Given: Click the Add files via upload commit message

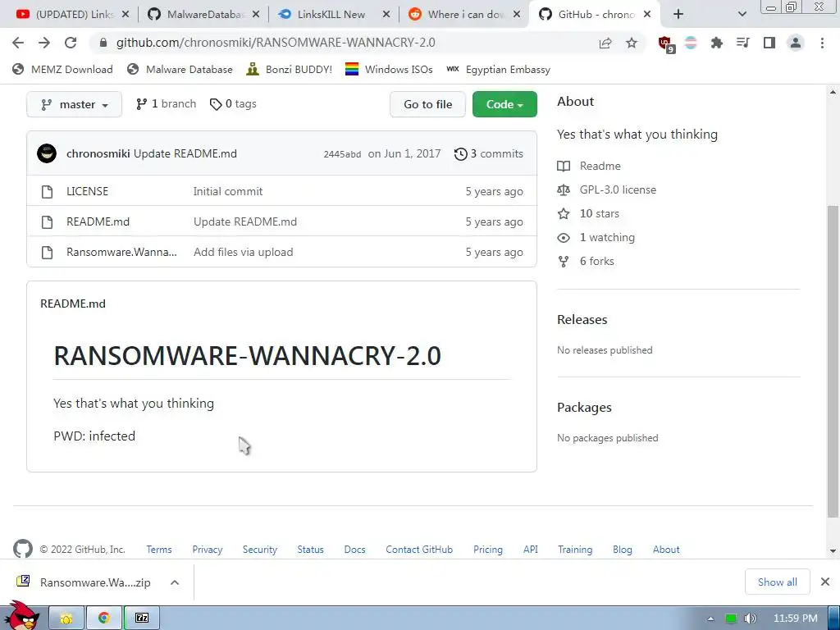Looking at the screenshot, I should click(x=243, y=252).
